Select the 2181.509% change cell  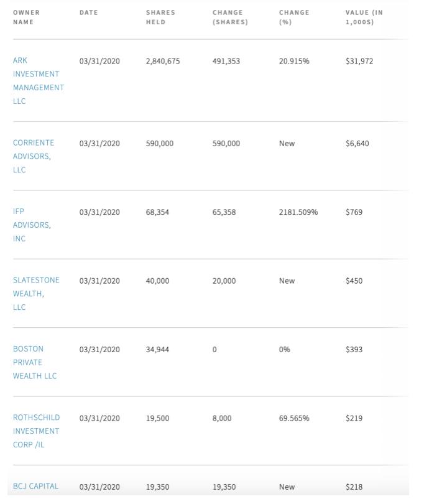click(x=298, y=212)
